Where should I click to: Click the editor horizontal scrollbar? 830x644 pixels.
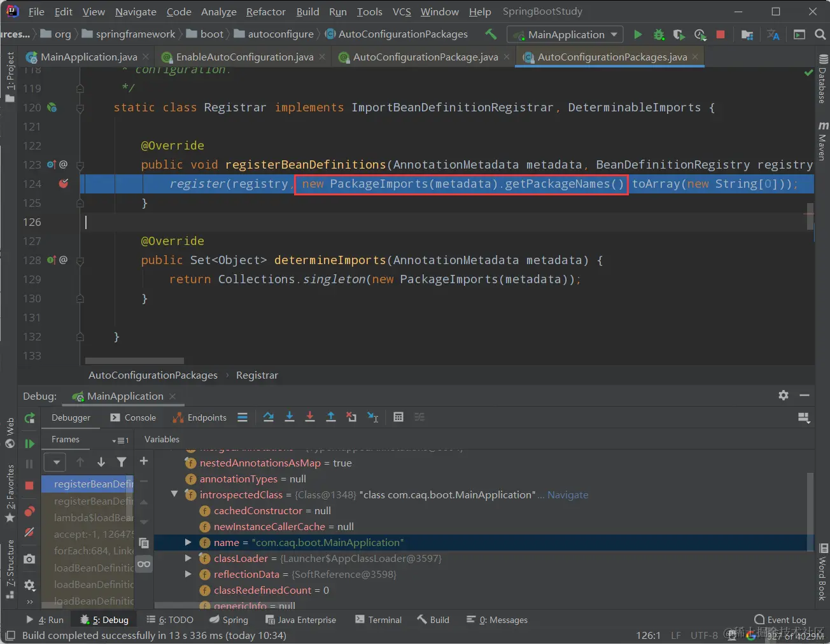point(134,361)
